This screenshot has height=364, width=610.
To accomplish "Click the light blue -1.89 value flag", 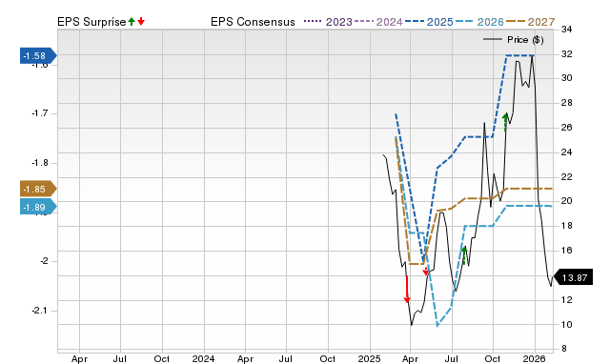I will tap(38, 207).
